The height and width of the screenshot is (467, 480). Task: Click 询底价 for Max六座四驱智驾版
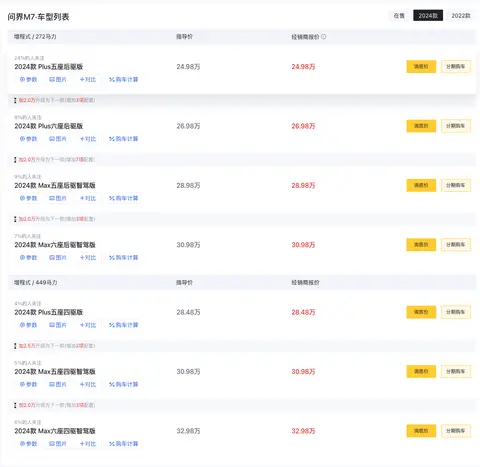point(421,431)
